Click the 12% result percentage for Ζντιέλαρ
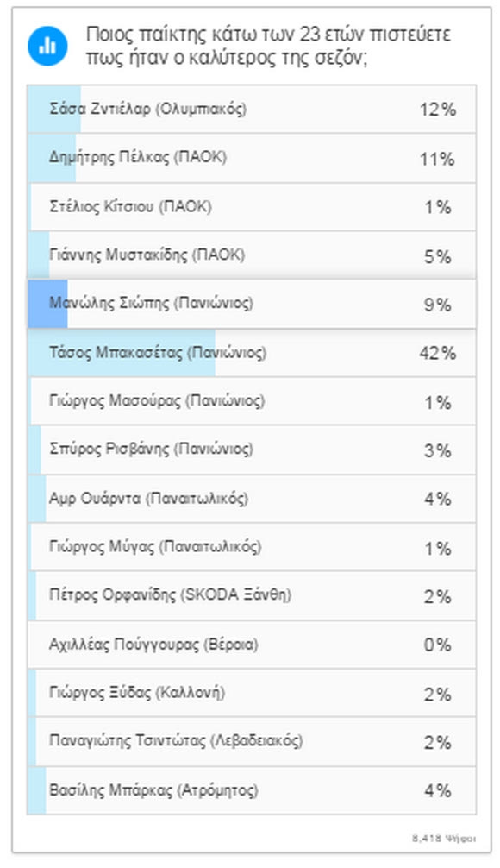Image resolution: width=500 pixels, height=868 pixels. 438,110
